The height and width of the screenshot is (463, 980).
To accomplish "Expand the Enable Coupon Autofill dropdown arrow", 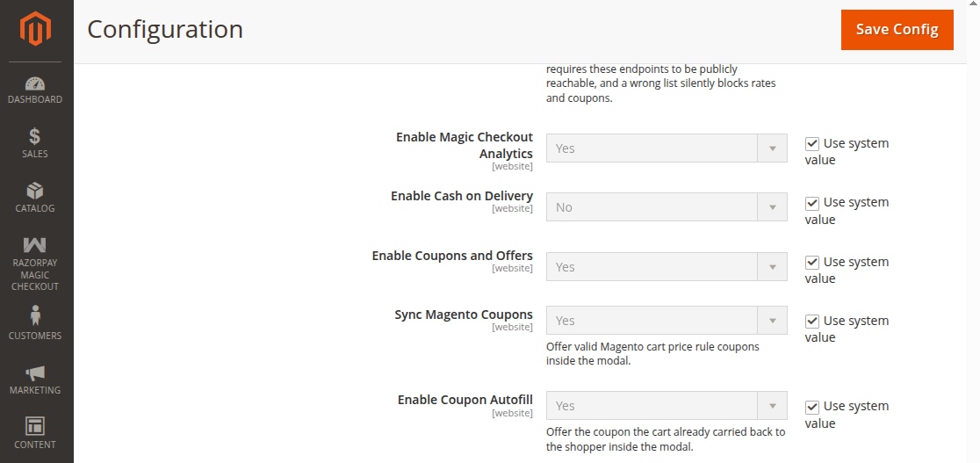I will [x=773, y=405].
